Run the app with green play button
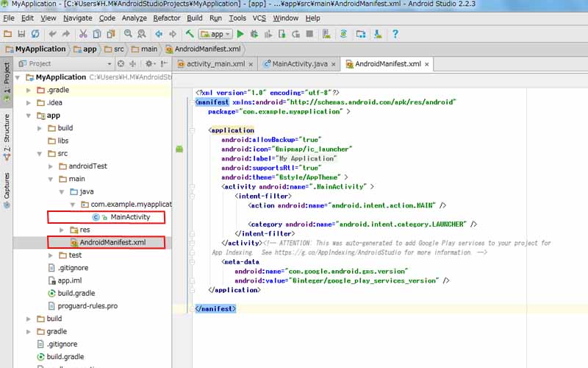Viewport: 588px width, 368px height. [x=240, y=34]
